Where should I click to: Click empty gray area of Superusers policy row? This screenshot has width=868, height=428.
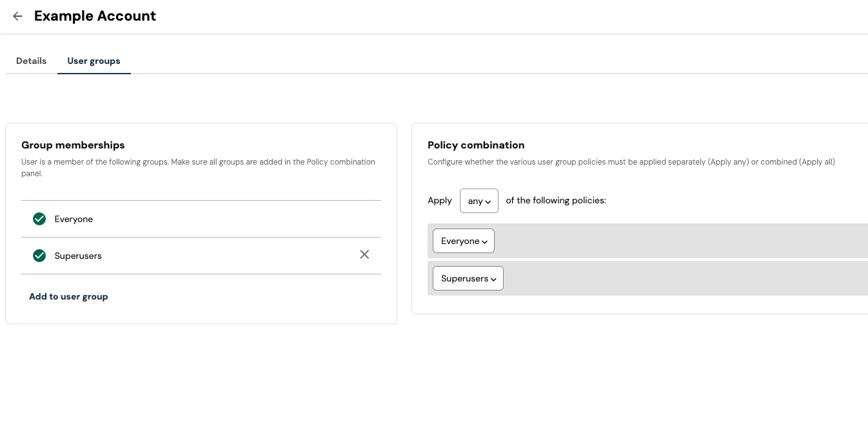tap(677, 278)
